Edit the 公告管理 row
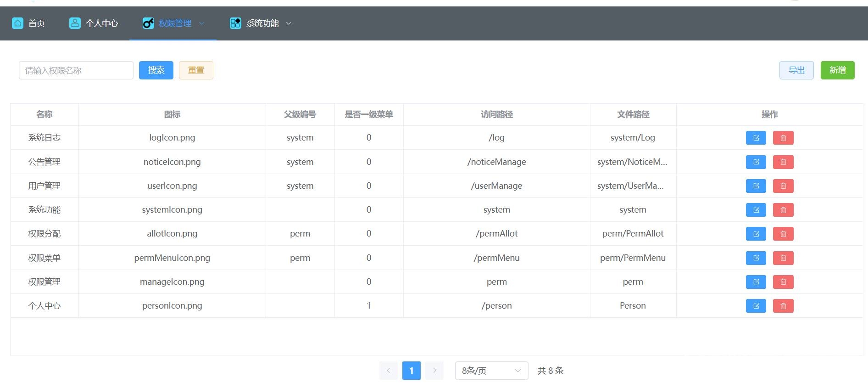Screen dimensions: 868x383 click(756, 162)
